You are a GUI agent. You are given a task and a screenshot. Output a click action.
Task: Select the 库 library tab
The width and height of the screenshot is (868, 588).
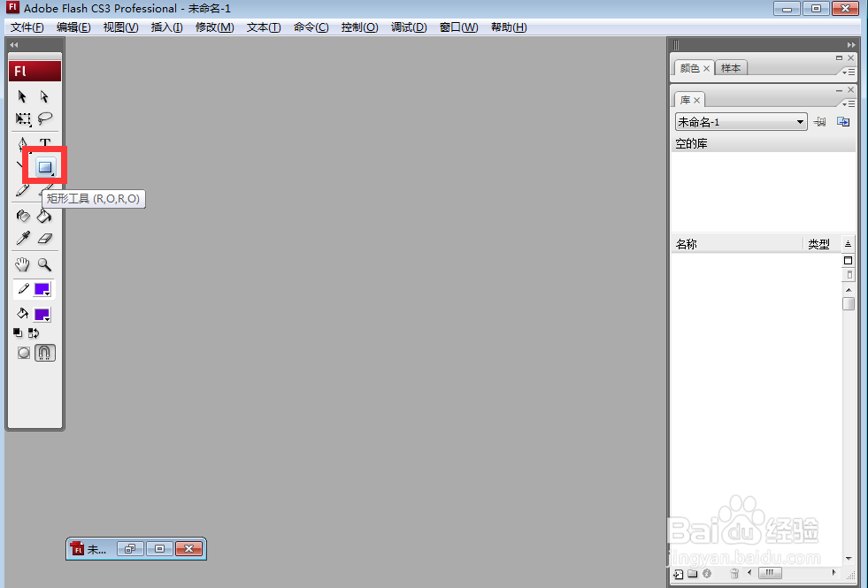pos(686,100)
